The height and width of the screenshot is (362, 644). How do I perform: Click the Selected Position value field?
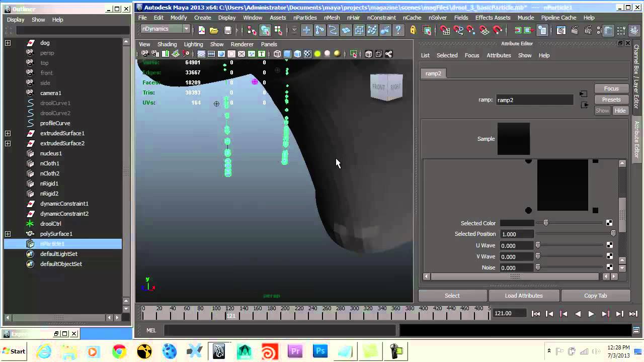[x=517, y=234]
